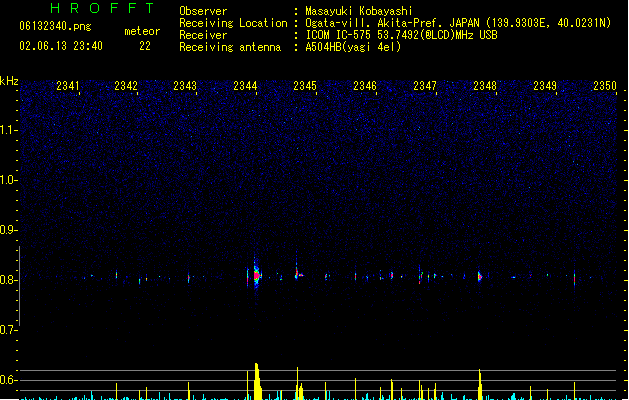
Task: Select the file name 06132340.png
Action: pos(55,26)
